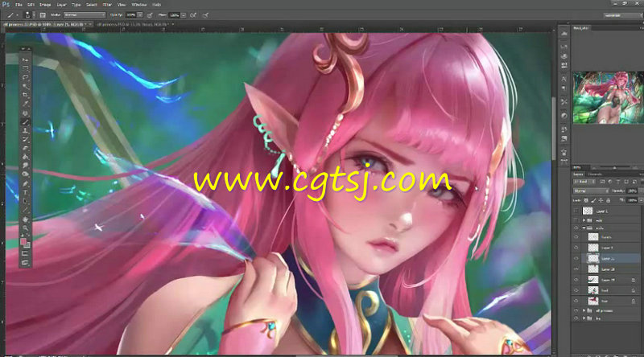Select the Brush tool in toolbox
Viewport: 644px width, 357px height.
(x=26, y=122)
